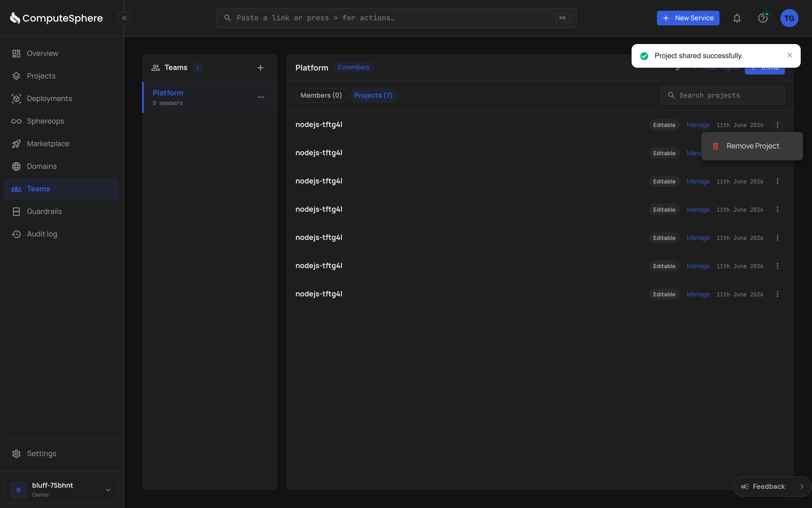
Task: Open the Feedback button
Action: point(763,487)
